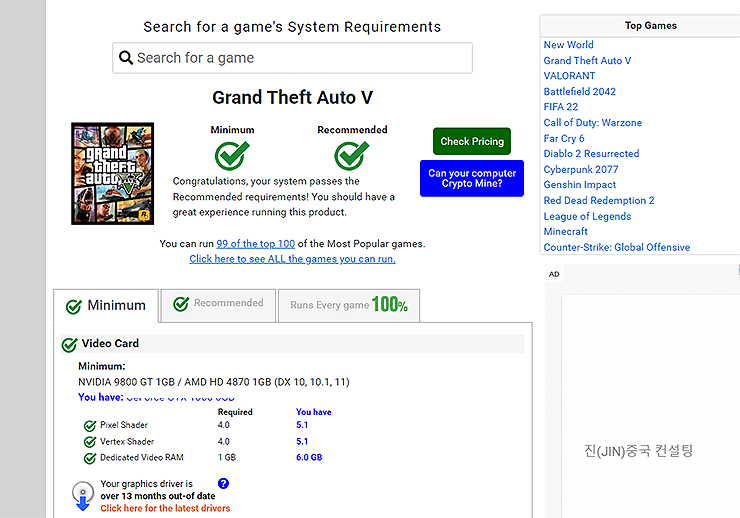Screen dimensions: 740x518
Task: Open the Grand Theft Auto V cover image
Action: click(112, 174)
